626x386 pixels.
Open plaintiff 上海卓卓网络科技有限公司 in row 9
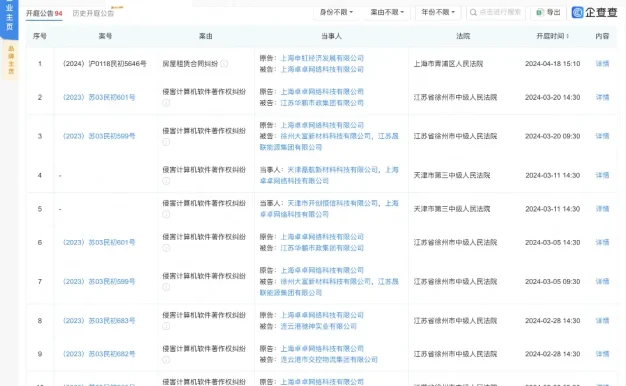(322, 348)
